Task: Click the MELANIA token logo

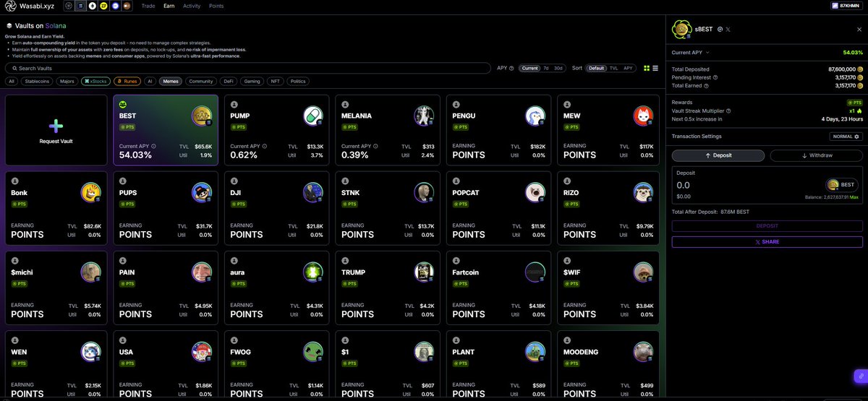Action: [424, 116]
